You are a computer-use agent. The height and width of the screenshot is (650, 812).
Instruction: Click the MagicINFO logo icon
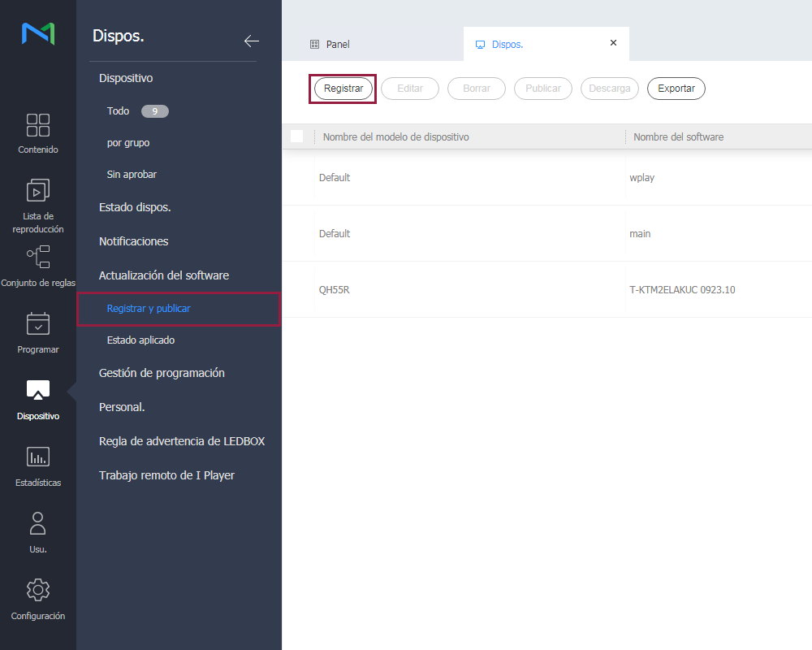click(x=38, y=33)
